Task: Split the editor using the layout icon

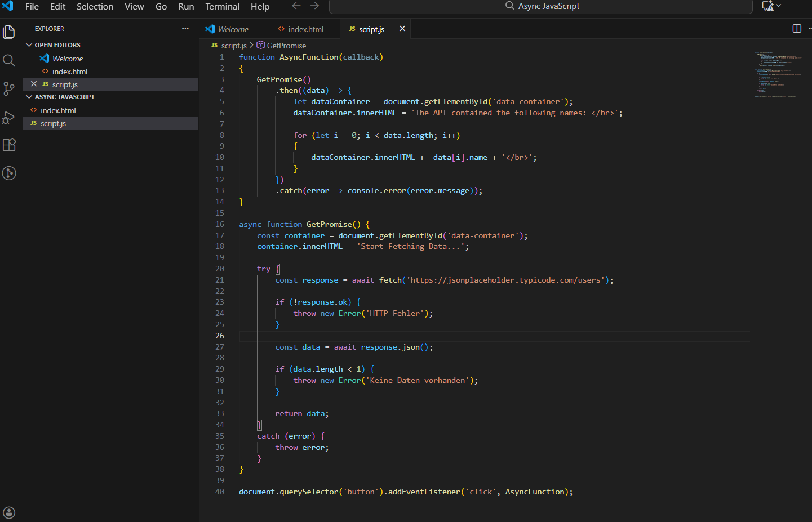Action: tap(796, 28)
